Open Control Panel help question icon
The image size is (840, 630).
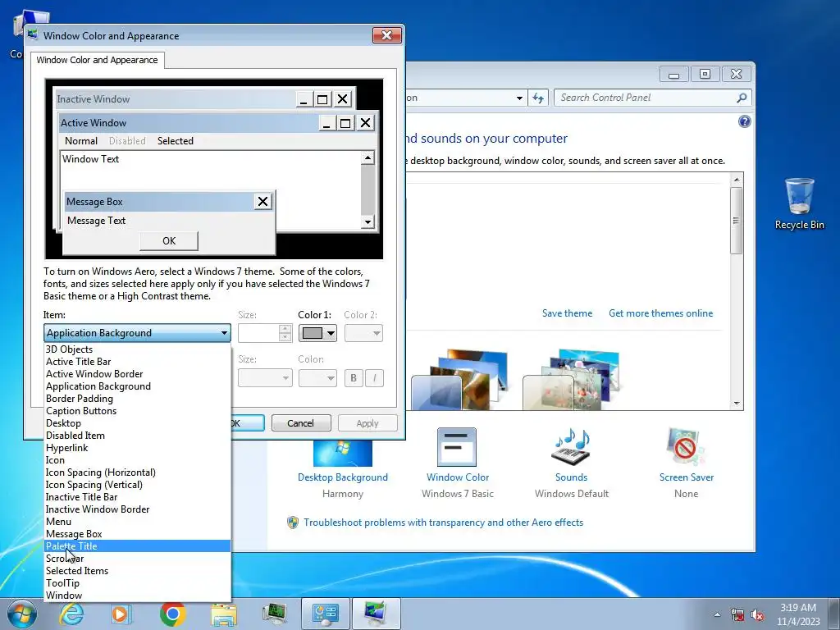(745, 121)
